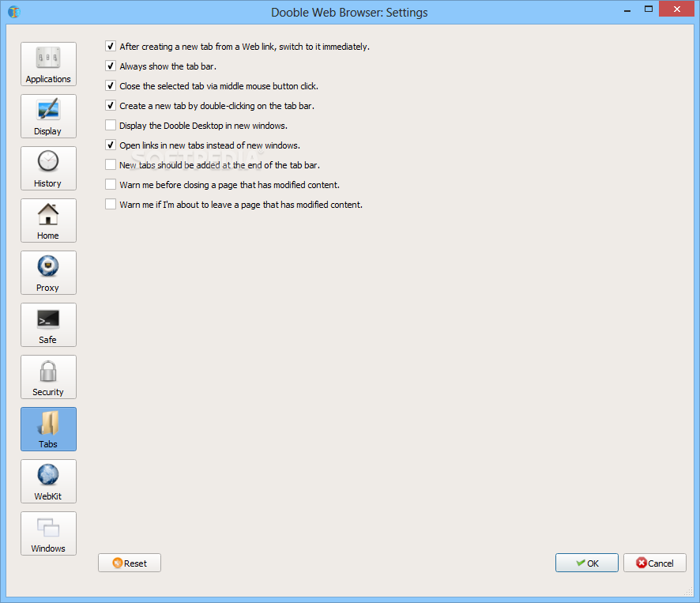This screenshot has height=603, width=700.
Task: Minimize the Settings window
Action: [x=627, y=9]
